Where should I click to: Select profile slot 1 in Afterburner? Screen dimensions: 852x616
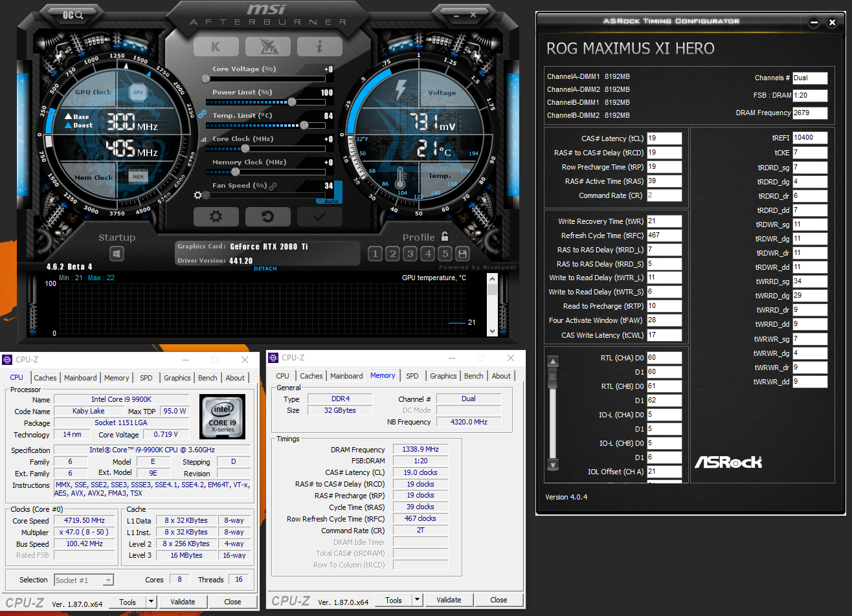pos(375,254)
